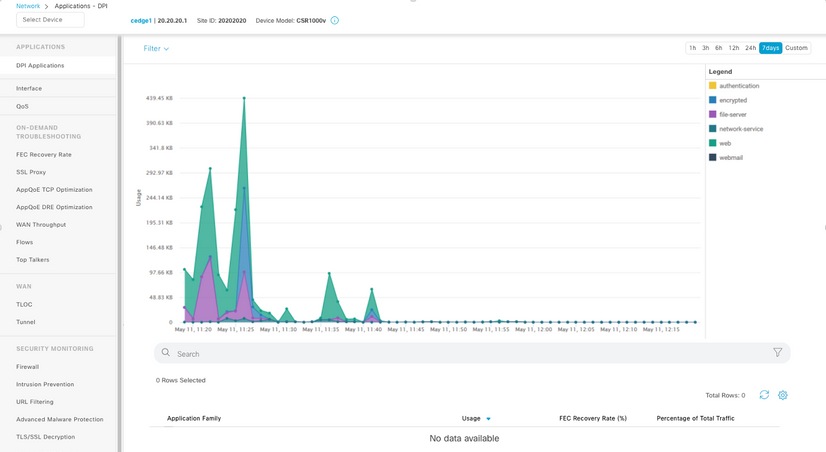Expand the Filter dropdown
This screenshot has height=452, width=826.
pyautogui.click(x=156, y=48)
